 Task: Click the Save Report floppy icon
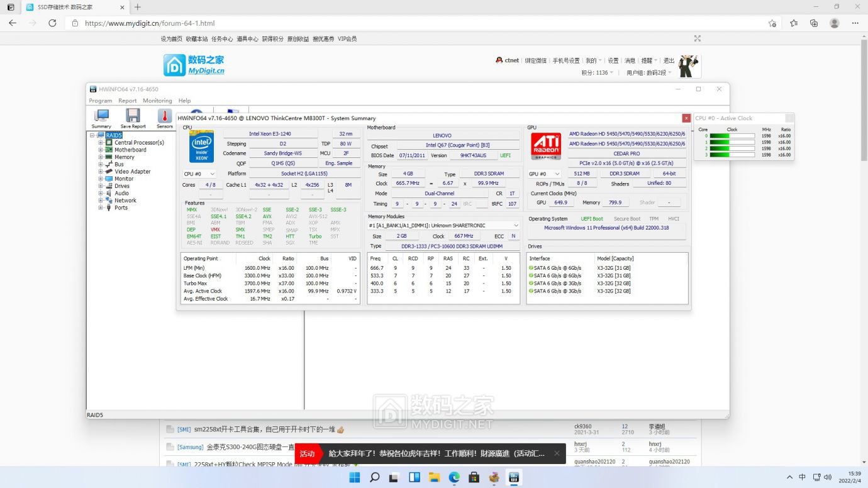133,119
